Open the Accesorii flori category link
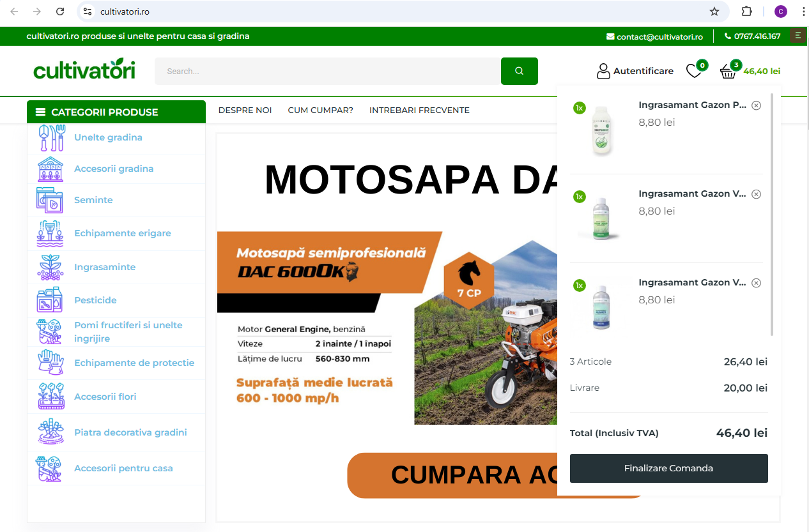 coord(105,397)
